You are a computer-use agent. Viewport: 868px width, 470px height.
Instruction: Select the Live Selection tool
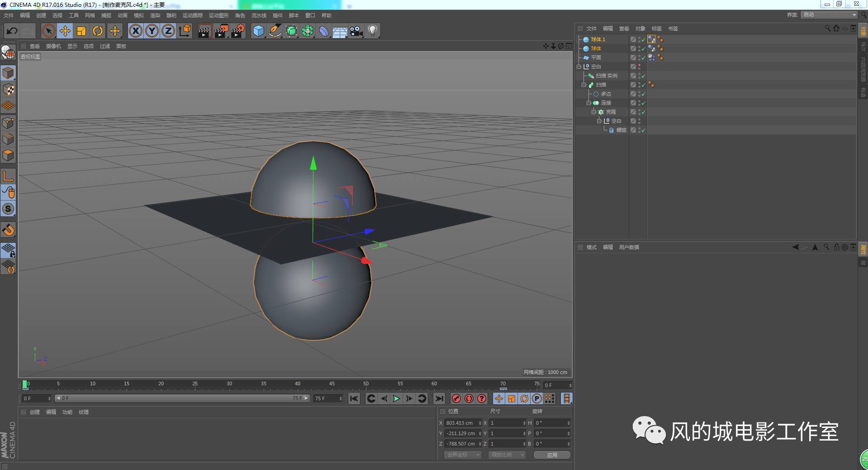click(48, 31)
